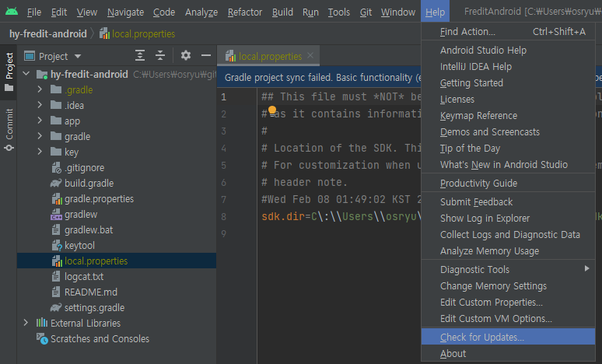Click the build.gradle elephant icon

56,183
